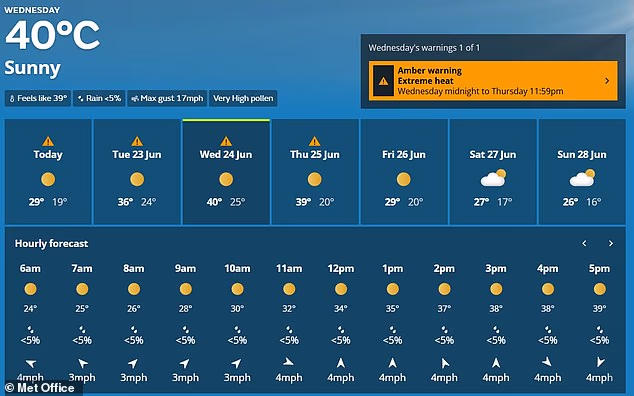Screen dimensions: 634x396
Task: Click the large 40°C temperature heading
Action: [x=52, y=36]
